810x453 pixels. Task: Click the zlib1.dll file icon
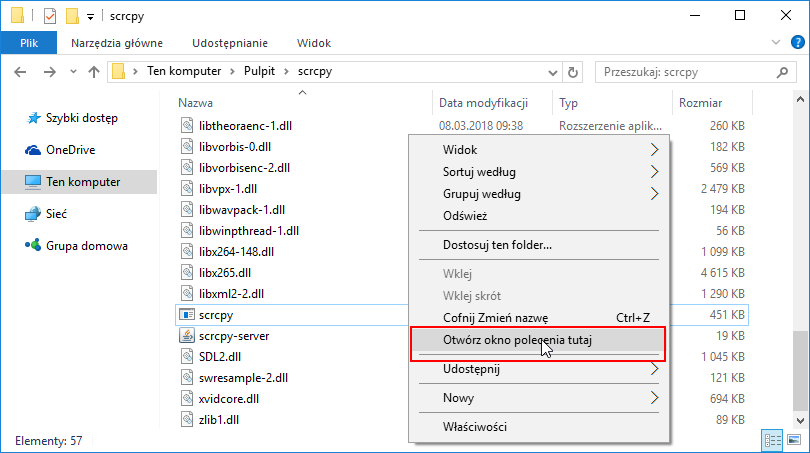point(186,419)
